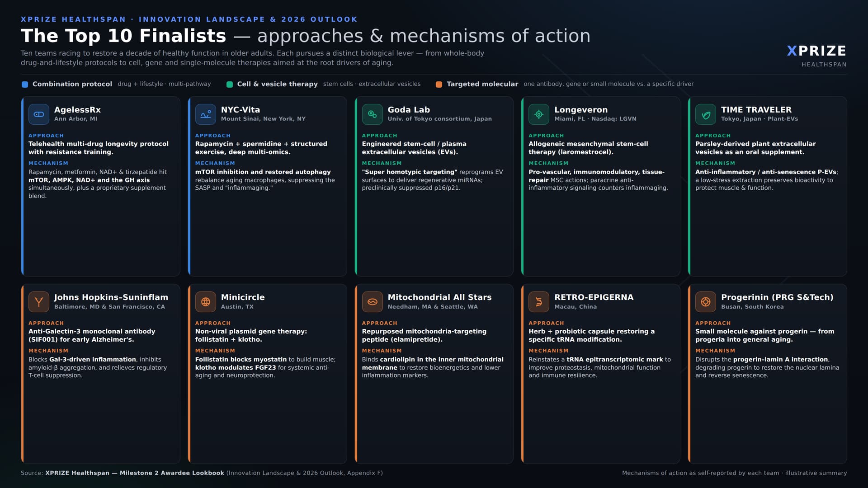The width and height of the screenshot is (868, 488).
Task: Click the 'Progerinin (PRG S&Tech)' card title
Action: 777,297
